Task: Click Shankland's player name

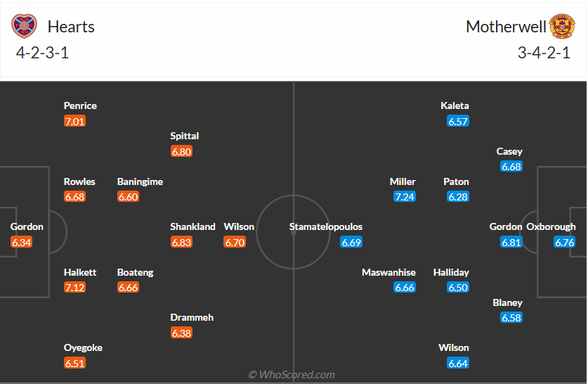Action: click(x=192, y=226)
